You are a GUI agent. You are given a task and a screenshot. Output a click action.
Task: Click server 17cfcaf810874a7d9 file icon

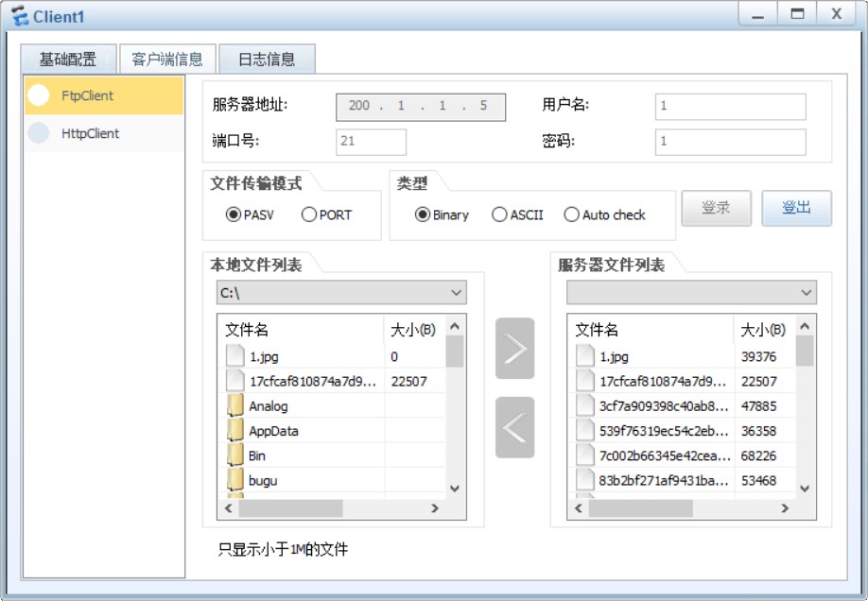pos(585,381)
